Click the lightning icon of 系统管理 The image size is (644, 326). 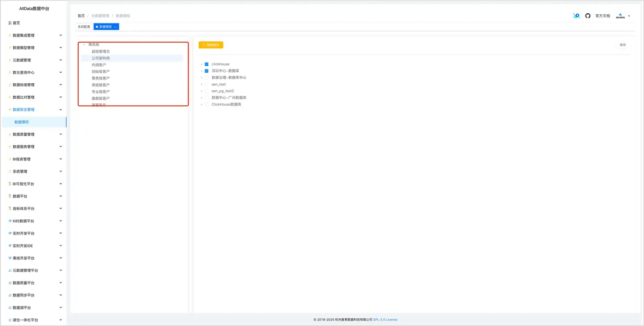click(x=10, y=172)
